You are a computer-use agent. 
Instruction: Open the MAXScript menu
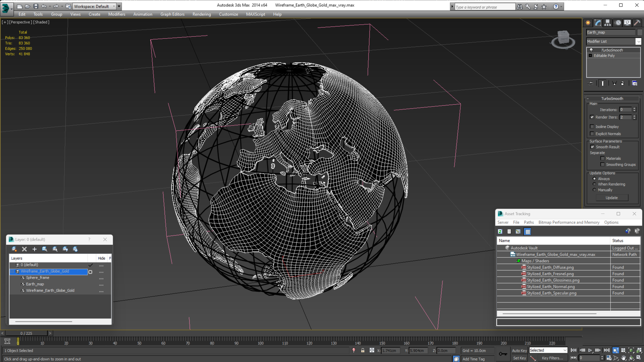[255, 14]
